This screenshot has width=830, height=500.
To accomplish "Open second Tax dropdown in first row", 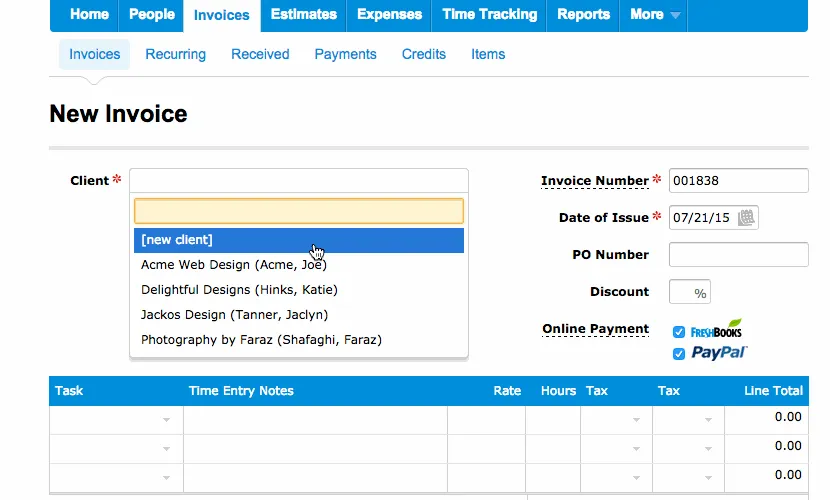I will pos(708,421).
